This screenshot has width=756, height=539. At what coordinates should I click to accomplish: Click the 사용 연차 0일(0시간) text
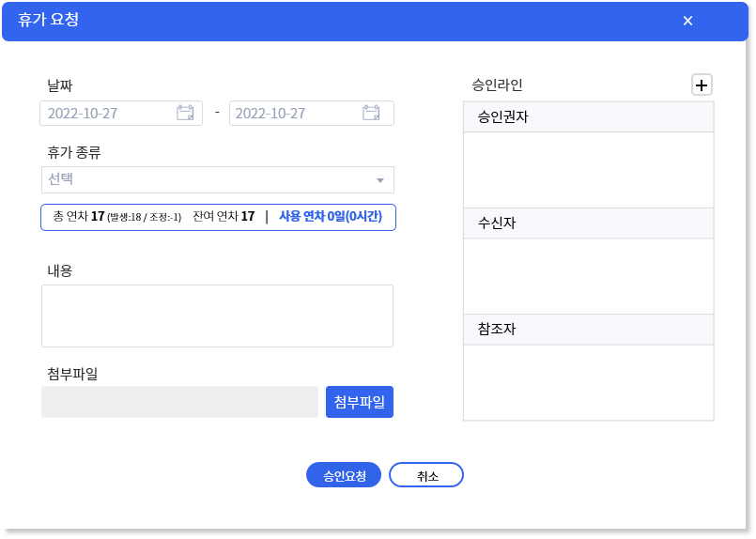[x=331, y=217]
